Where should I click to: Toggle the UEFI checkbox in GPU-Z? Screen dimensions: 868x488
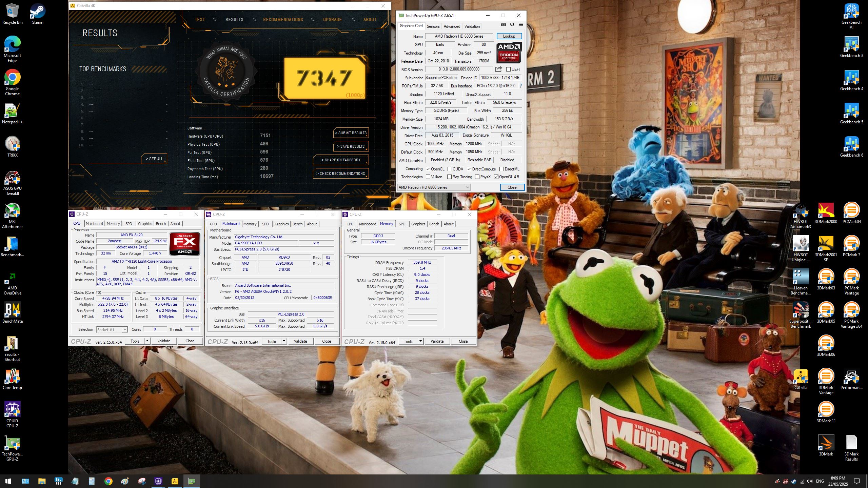click(x=508, y=69)
